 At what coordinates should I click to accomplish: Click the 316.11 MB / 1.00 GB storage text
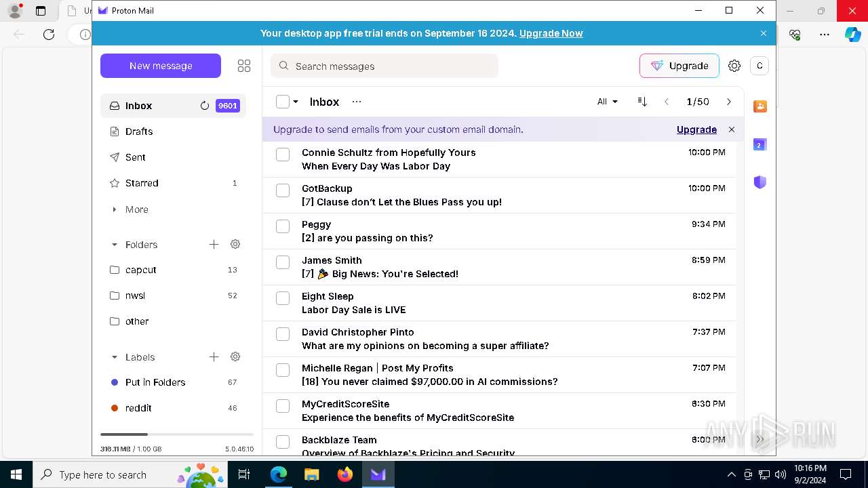point(131,449)
